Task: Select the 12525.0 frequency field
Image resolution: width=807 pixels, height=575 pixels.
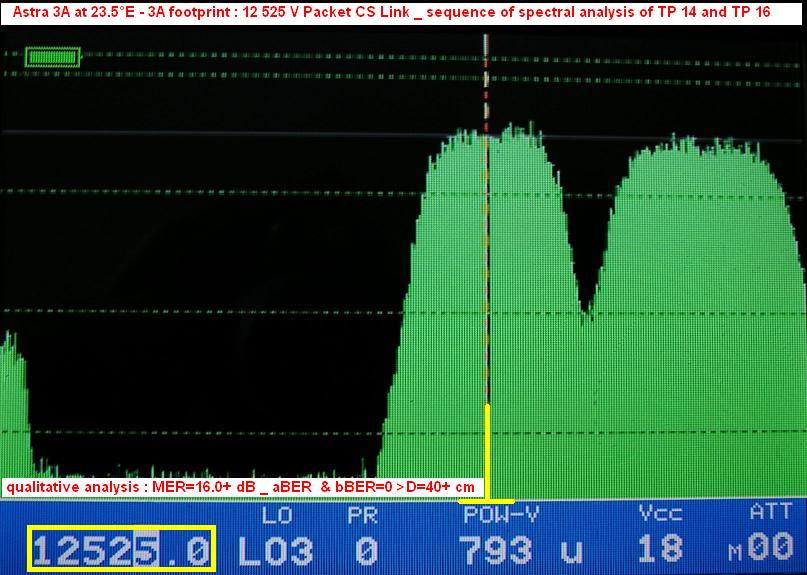Action: point(121,549)
